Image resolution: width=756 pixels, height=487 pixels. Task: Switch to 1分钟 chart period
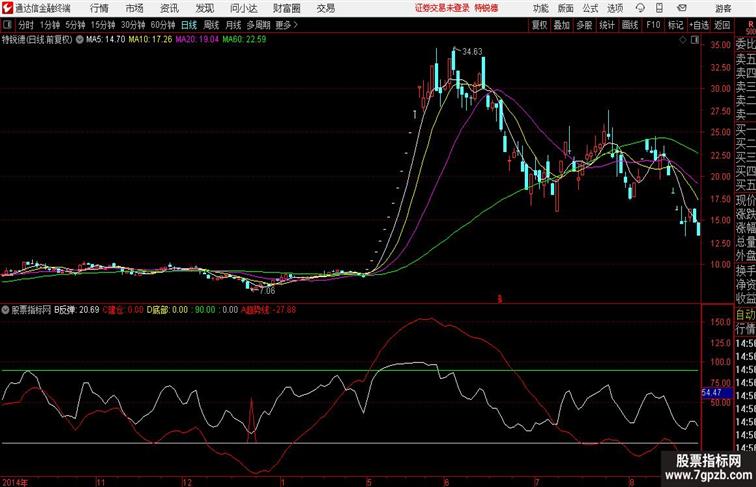point(50,25)
